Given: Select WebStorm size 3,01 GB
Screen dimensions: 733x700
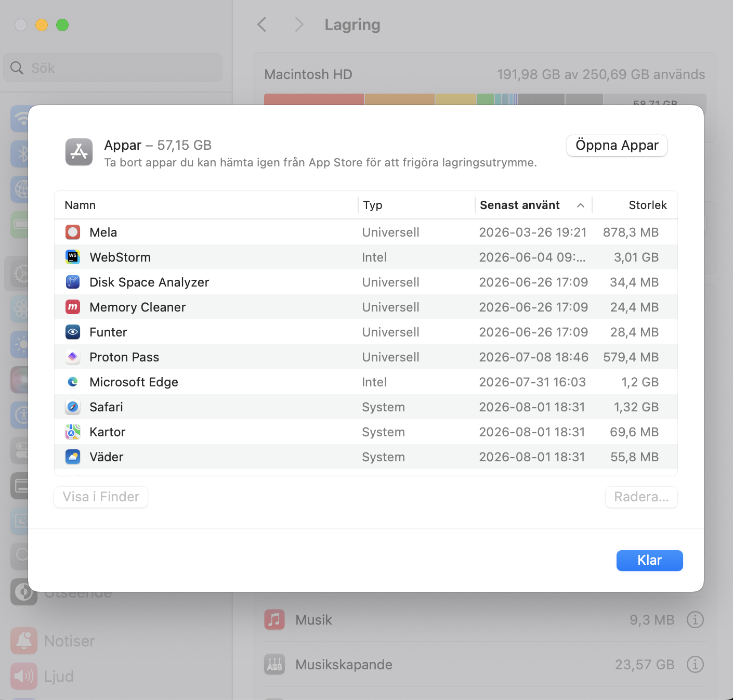Looking at the screenshot, I should [636, 257].
